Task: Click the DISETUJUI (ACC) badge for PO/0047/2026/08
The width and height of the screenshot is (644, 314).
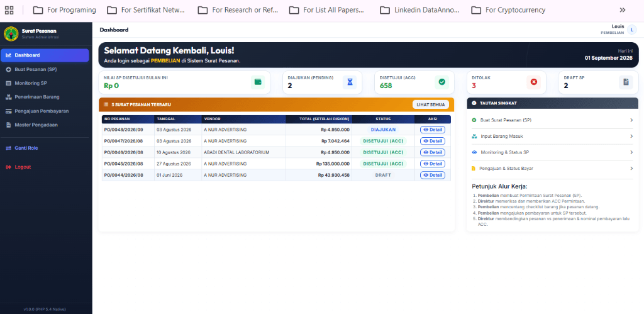Action: [x=383, y=141]
